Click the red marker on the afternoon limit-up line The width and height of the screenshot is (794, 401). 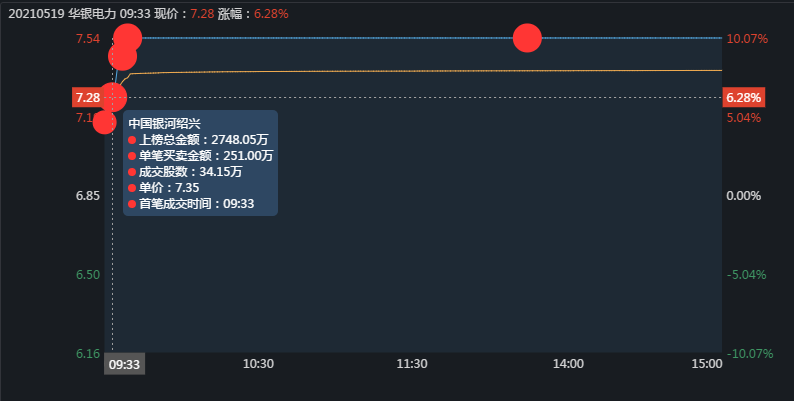527,38
